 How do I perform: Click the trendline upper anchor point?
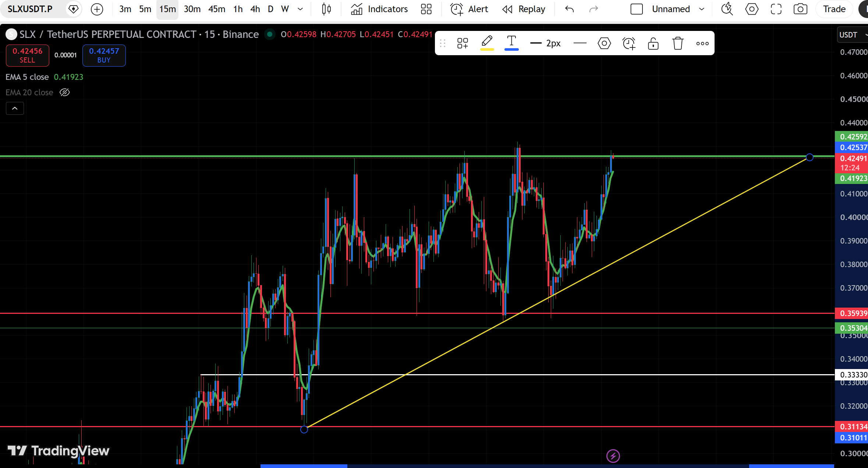point(809,157)
